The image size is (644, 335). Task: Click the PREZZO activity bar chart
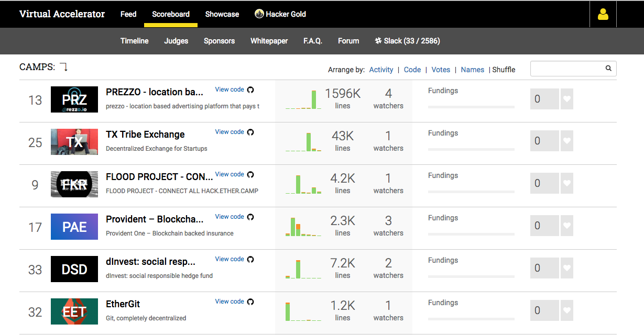pos(303,99)
